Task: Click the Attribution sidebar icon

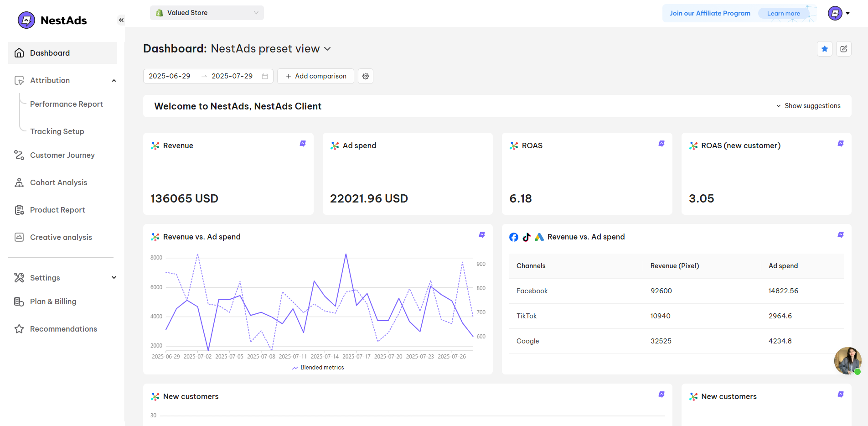Action: tap(19, 81)
